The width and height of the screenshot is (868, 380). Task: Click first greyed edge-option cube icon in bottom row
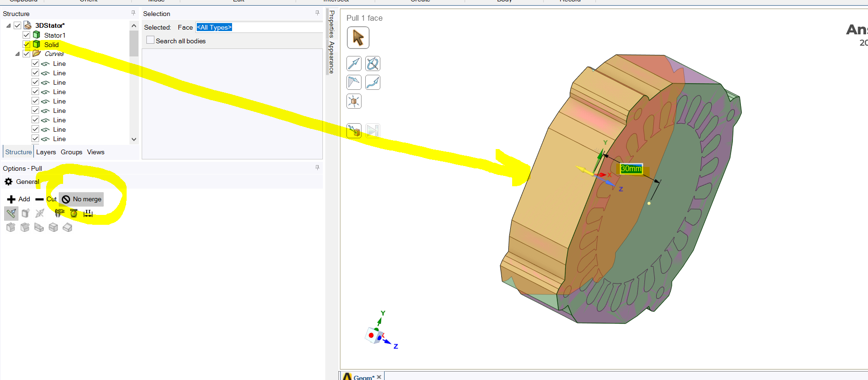[11, 228]
